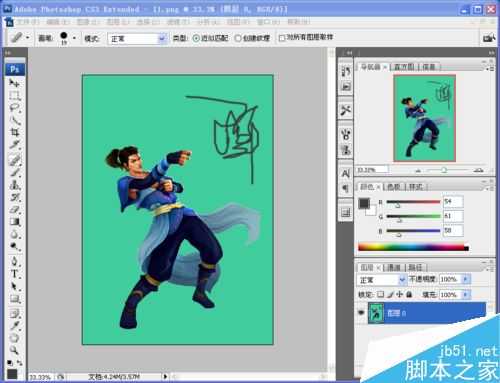Image resolution: width=500 pixels, height=383 pixels.
Task: Open the Character panel (A) in dock
Action: 346,173
